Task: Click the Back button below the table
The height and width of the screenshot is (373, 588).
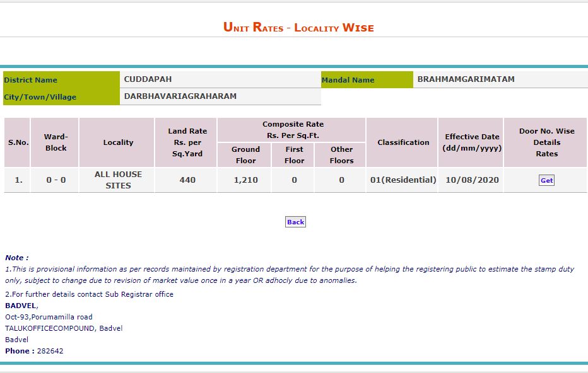Action: [x=295, y=221]
